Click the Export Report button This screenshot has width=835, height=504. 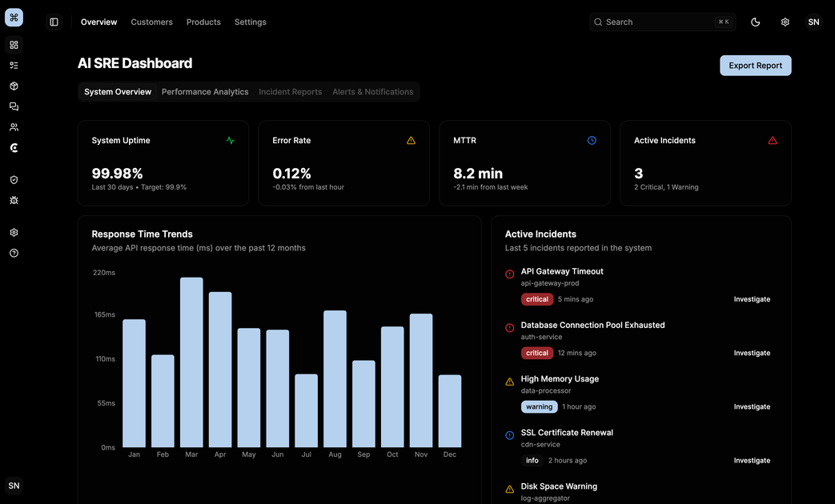tap(755, 66)
